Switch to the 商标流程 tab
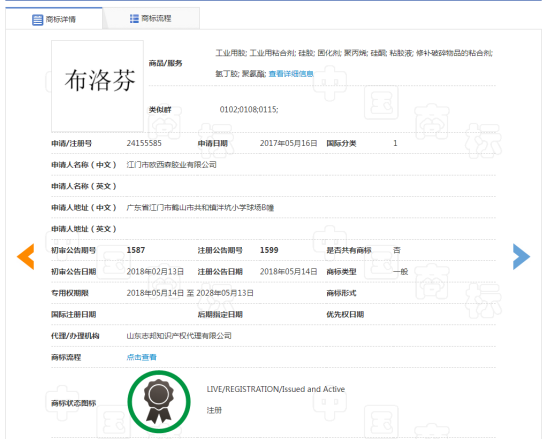Image resolution: width=554 pixels, height=440 pixels. click(151, 18)
